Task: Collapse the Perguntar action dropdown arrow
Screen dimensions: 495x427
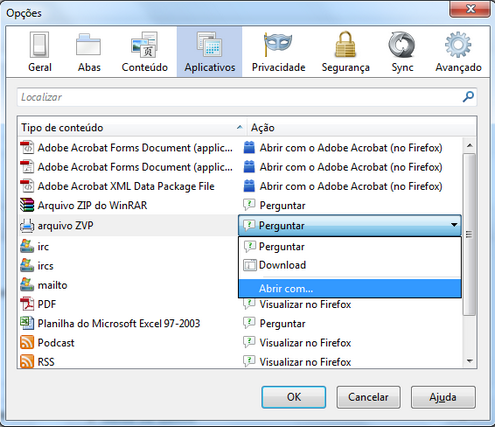Action: click(x=454, y=225)
